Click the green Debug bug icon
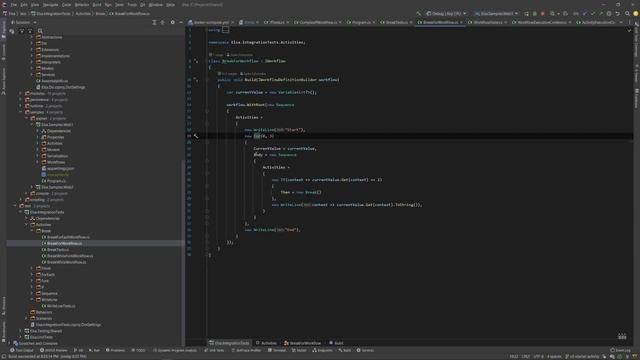640x360 pixels. pyautogui.click(x=535, y=14)
